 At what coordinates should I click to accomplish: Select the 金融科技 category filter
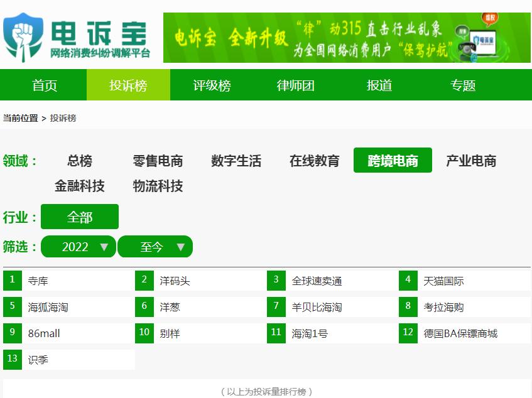pyautogui.click(x=79, y=186)
